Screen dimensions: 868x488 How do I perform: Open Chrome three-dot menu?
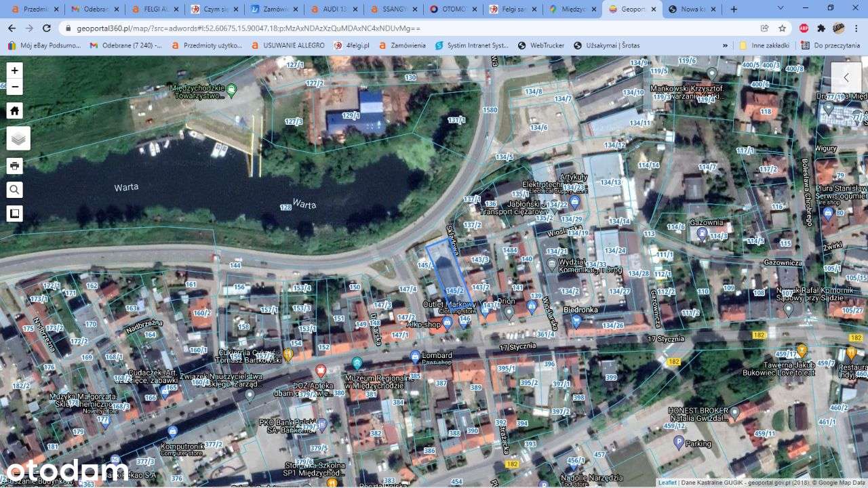pyautogui.click(x=856, y=28)
